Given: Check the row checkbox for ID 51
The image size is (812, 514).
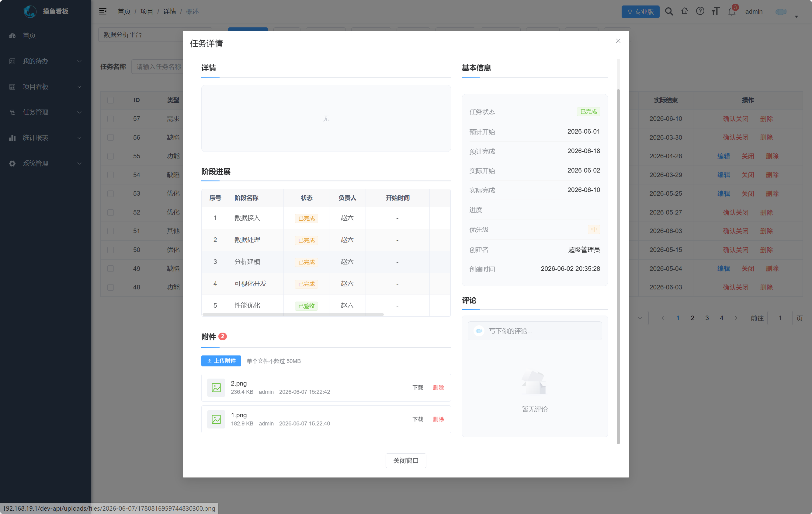Looking at the screenshot, I should (111, 231).
